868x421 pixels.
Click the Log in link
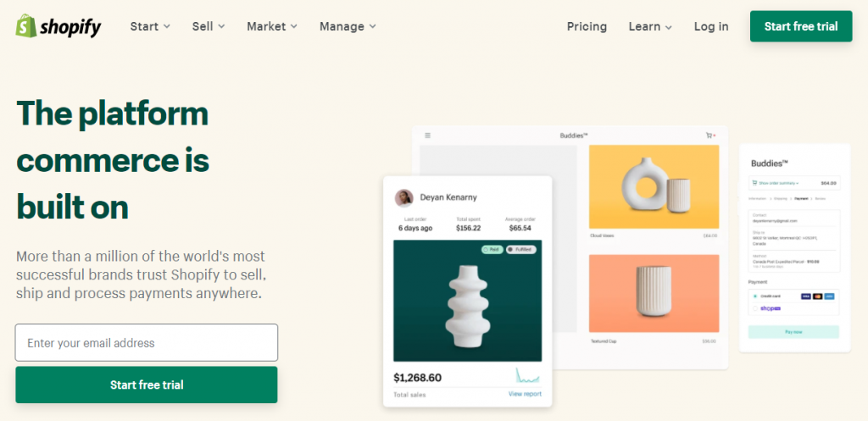(711, 26)
